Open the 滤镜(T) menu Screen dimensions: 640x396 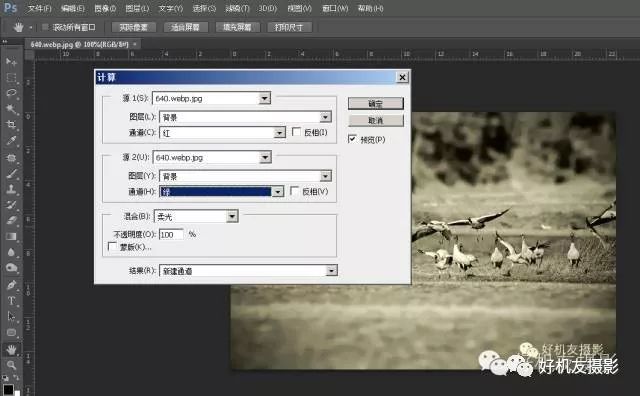[x=237, y=8]
